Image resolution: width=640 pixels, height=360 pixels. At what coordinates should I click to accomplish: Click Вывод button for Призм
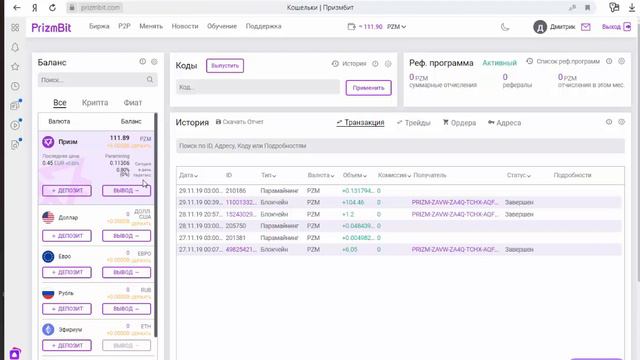[127, 191]
